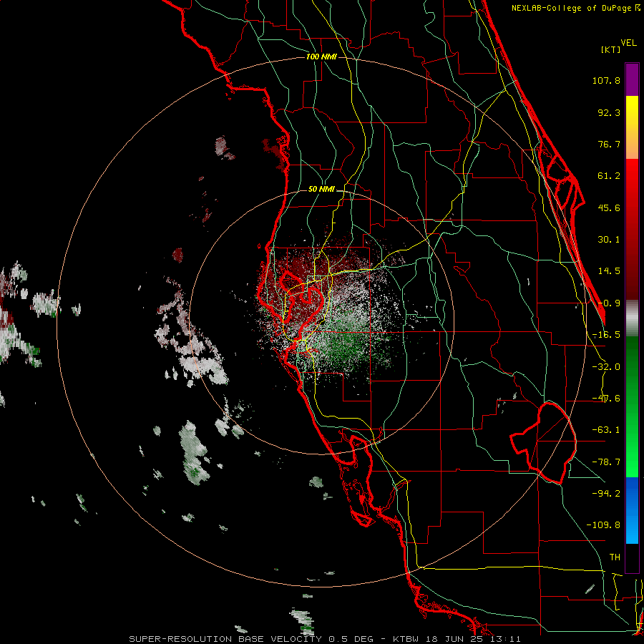The image size is (644, 644).
Task: Select the 92.3 value on the velocity scale
Action: (609, 112)
